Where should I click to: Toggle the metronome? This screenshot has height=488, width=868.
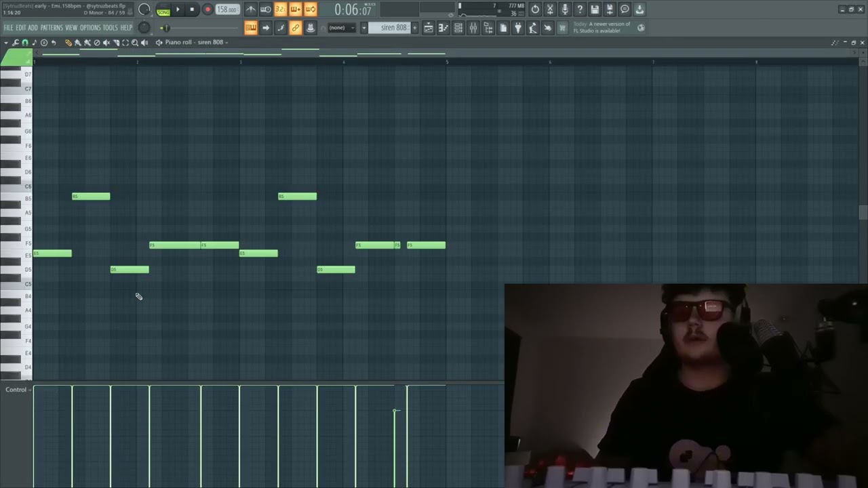251,9
